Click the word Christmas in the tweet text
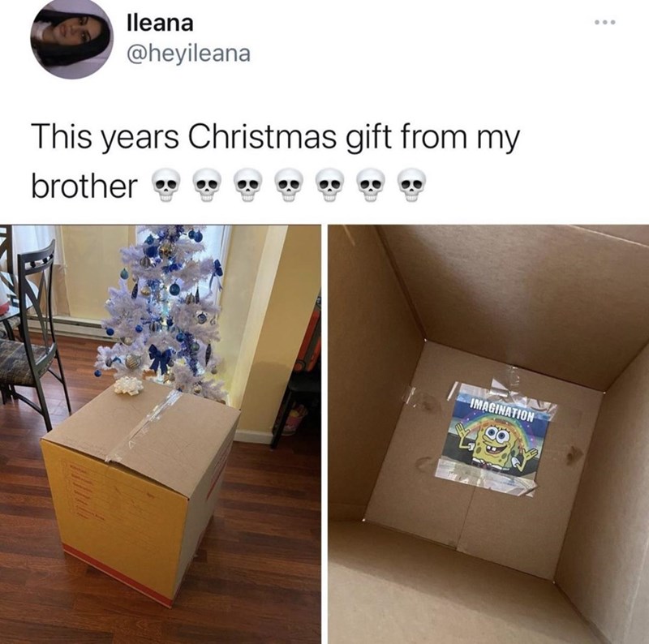 [262, 136]
